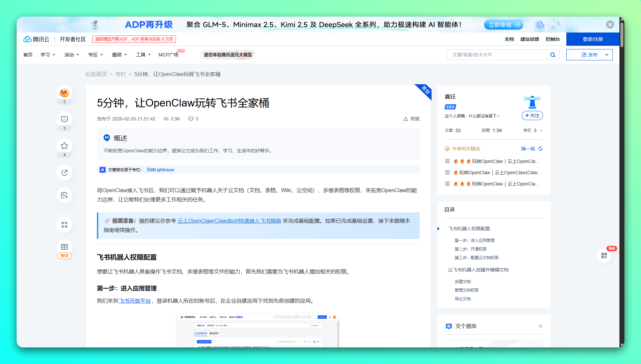The image size is (641, 364).
Task: Click the 立即体验 banner button
Action: point(504,25)
